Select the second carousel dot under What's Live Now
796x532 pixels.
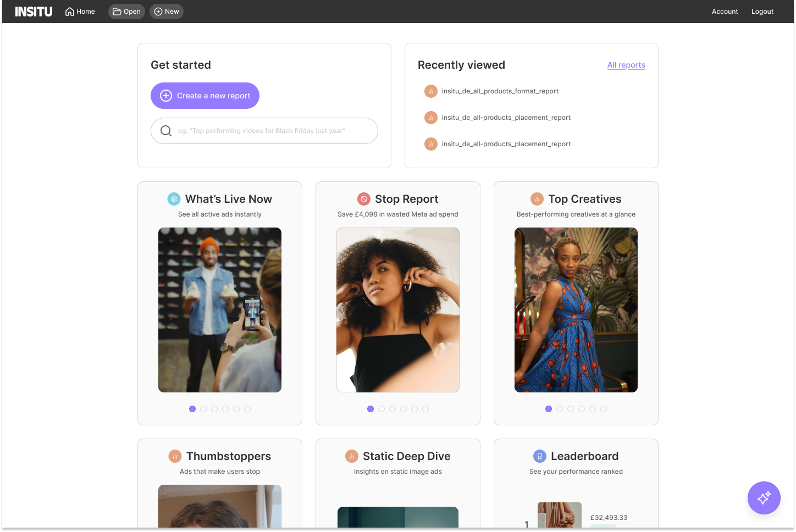[x=203, y=409]
